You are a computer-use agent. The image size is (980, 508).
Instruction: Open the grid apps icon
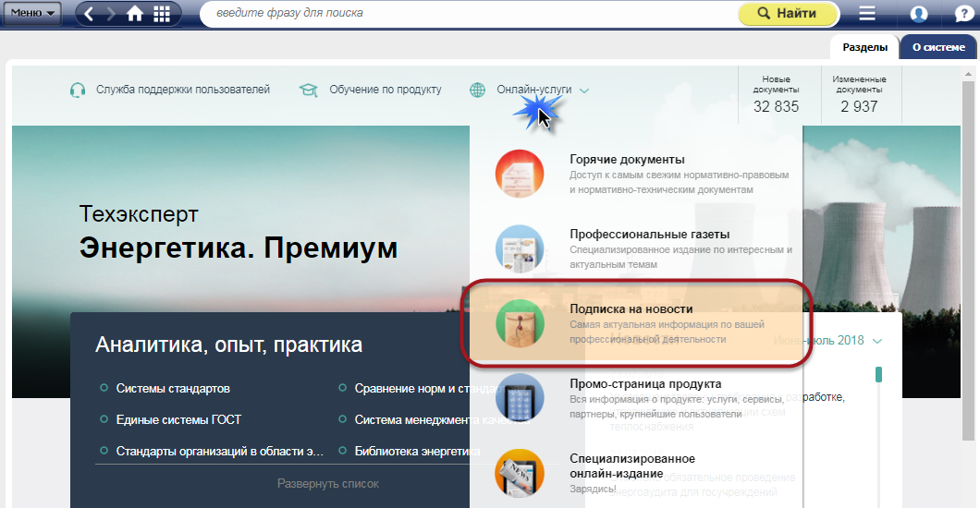(162, 14)
